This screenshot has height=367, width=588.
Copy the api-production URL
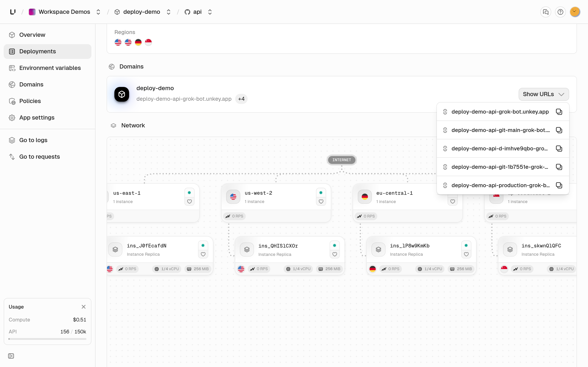pos(559,185)
